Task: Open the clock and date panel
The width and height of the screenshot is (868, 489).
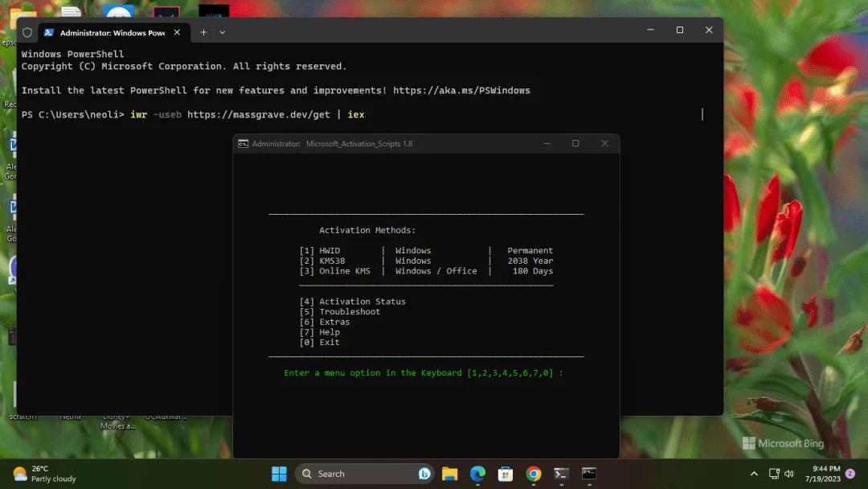Action: click(823, 474)
